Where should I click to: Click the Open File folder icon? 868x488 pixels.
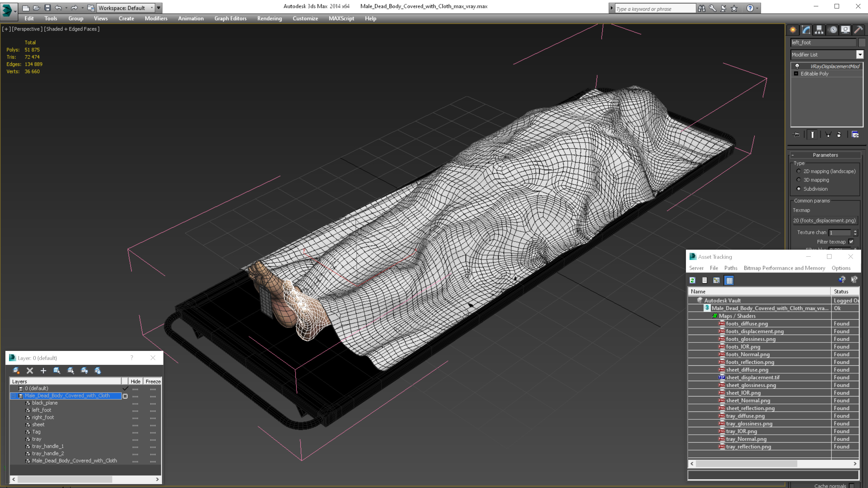tap(36, 8)
